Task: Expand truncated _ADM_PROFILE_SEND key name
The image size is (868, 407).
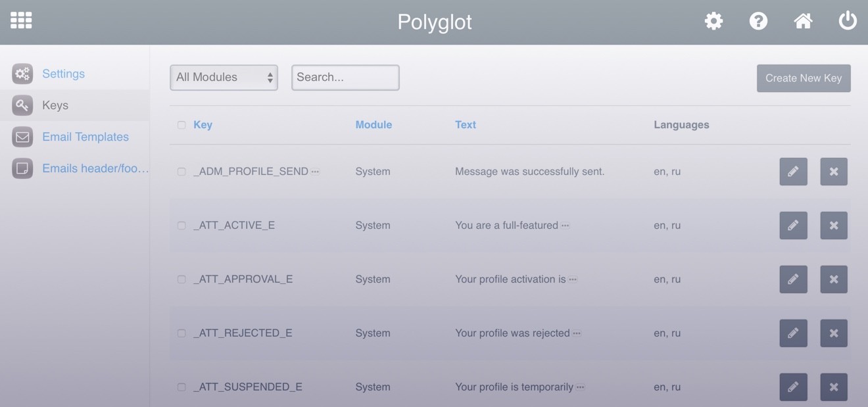Action: (315, 172)
